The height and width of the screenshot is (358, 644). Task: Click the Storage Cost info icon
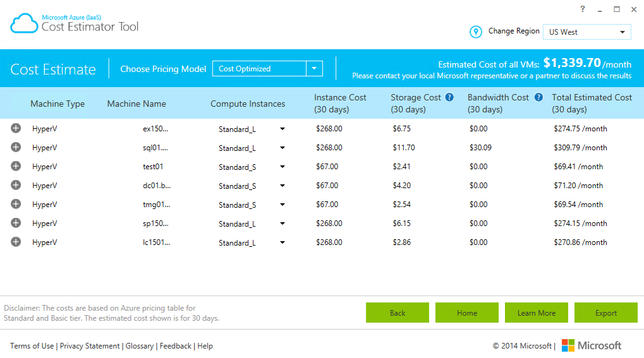tap(449, 97)
